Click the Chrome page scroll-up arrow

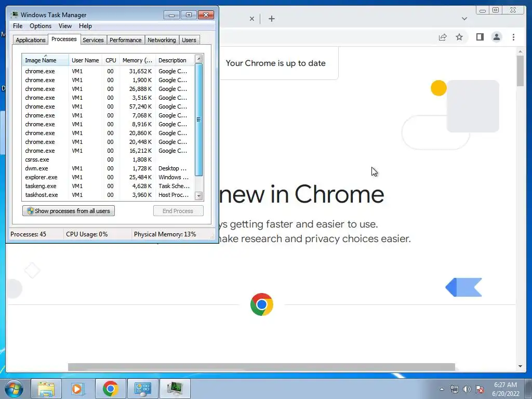coord(520,51)
